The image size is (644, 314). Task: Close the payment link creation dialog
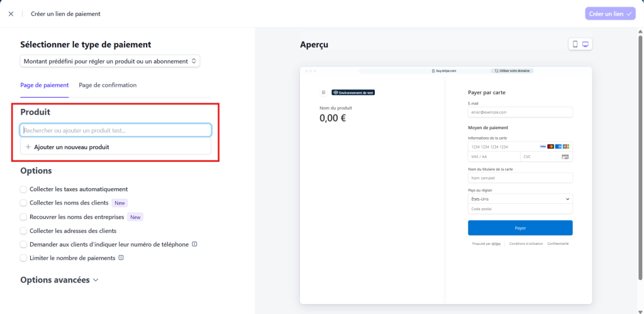click(x=11, y=14)
